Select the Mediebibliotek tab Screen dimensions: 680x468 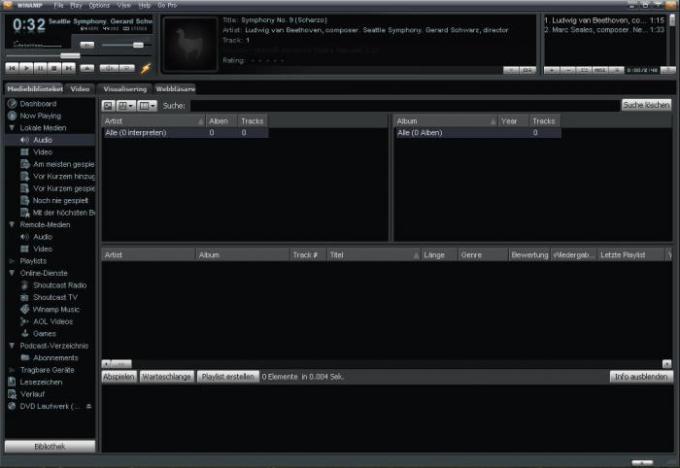pos(35,88)
